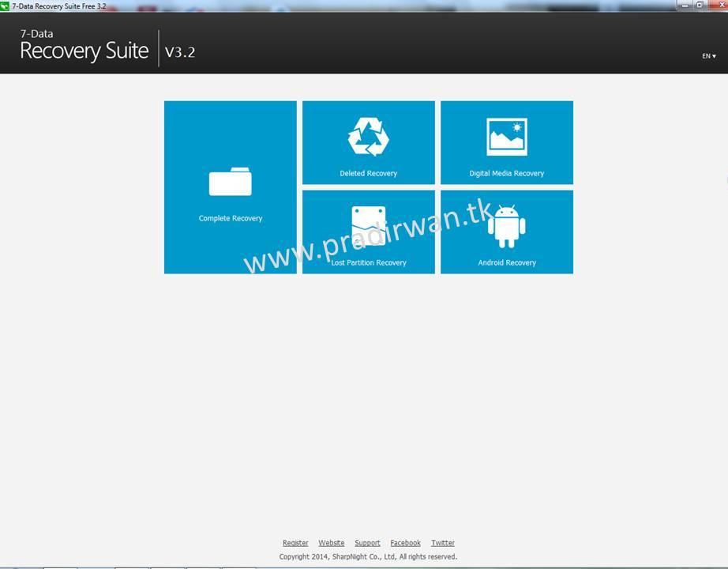Launch Android Recovery robot icon
The image size is (728, 569).
point(507,226)
